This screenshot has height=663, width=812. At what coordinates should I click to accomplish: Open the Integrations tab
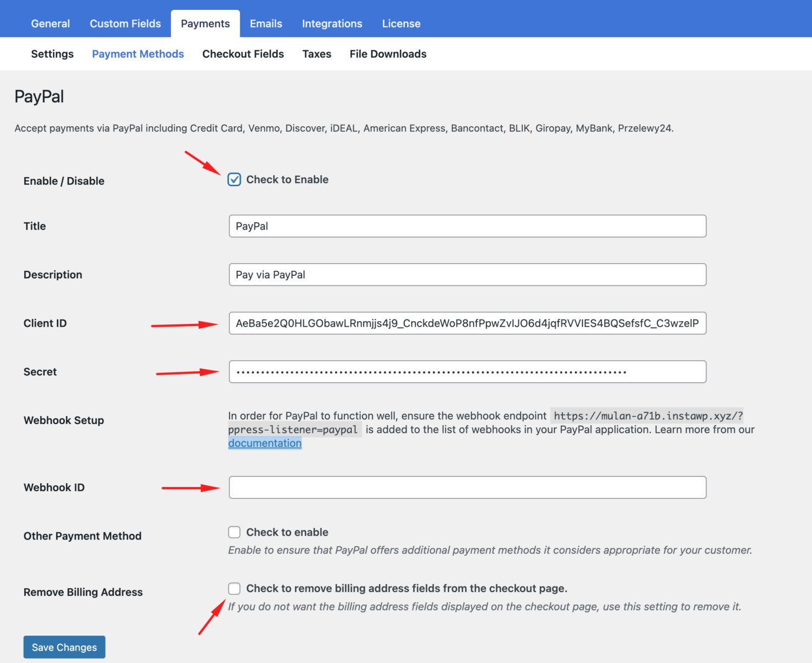[332, 24]
